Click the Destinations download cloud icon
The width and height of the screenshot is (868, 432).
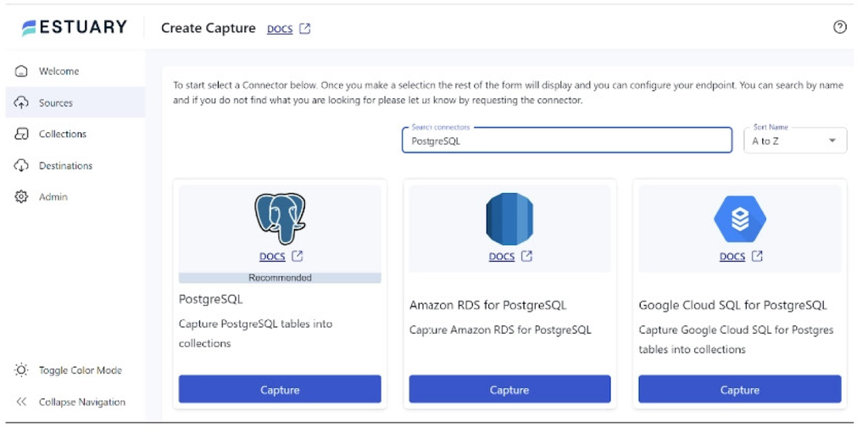tap(21, 165)
